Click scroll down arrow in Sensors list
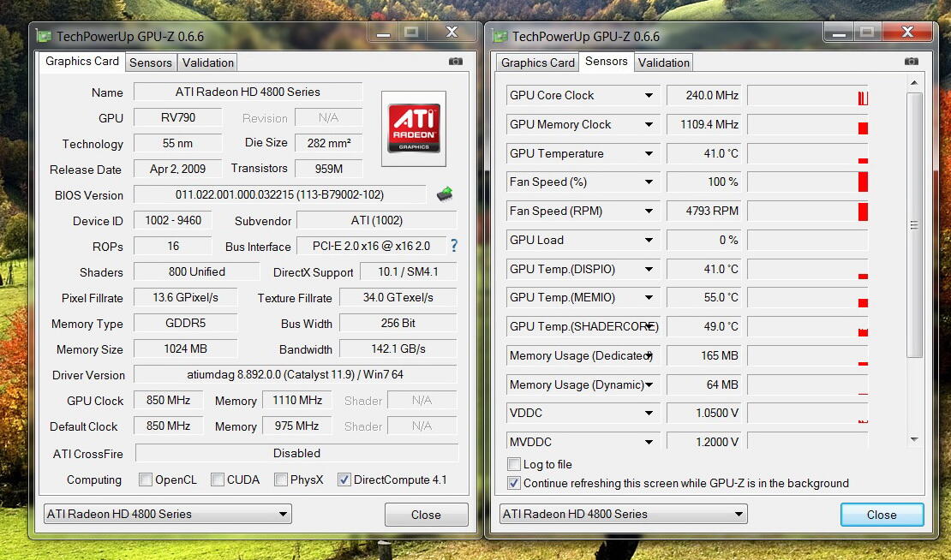This screenshot has height=560, width=951. point(914,439)
